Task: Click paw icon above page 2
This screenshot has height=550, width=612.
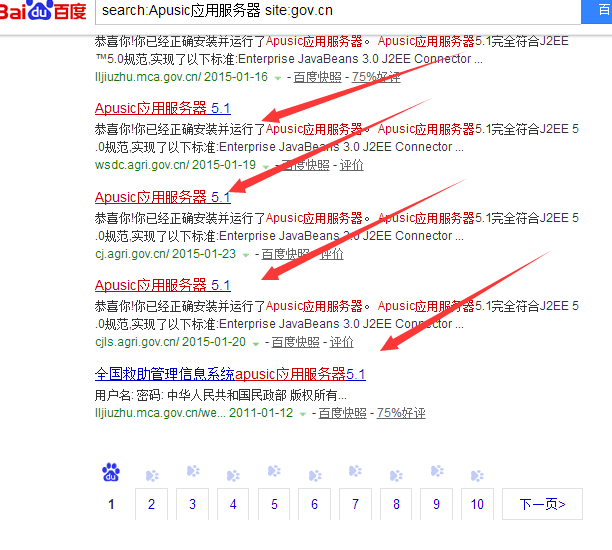Action: tap(152, 475)
